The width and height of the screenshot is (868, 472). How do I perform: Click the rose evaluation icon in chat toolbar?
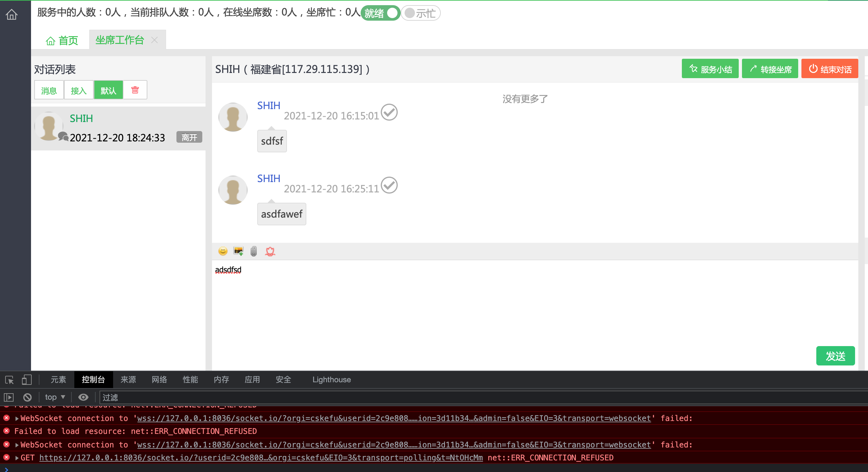(x=270, y=251)
